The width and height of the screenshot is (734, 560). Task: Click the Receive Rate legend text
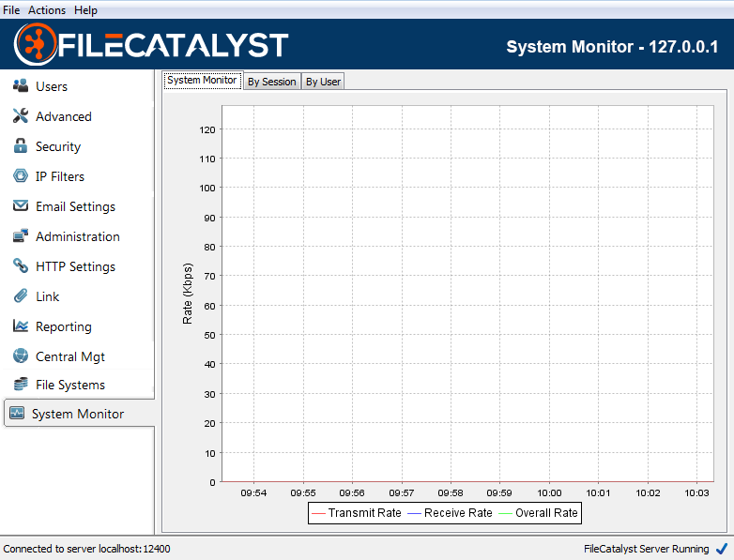click(x=458, y=513)
